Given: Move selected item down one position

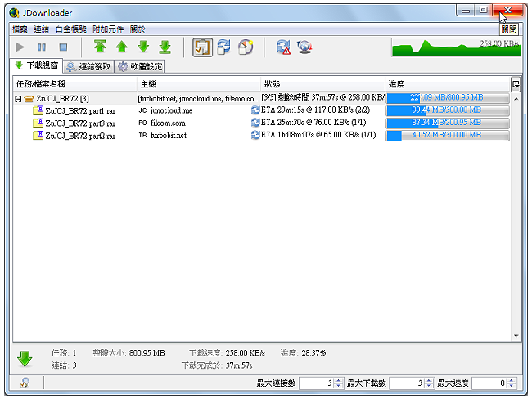Looking at the screenshot, I should click(143, 47).
